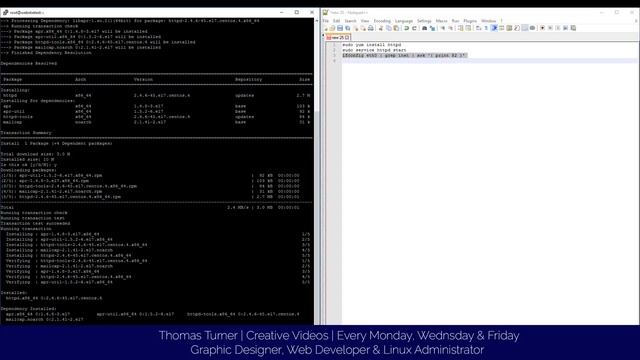Click Run Macro Multiple Times icon

[x=565, y=28]
